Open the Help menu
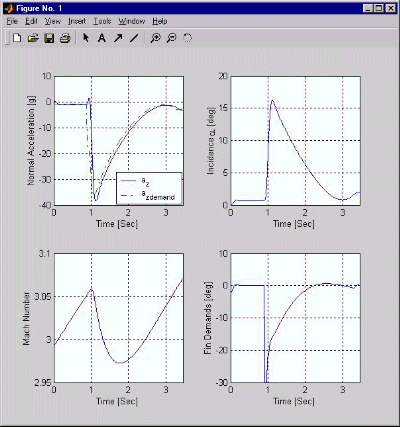400x427 pixels. click(x=160, y=21)
